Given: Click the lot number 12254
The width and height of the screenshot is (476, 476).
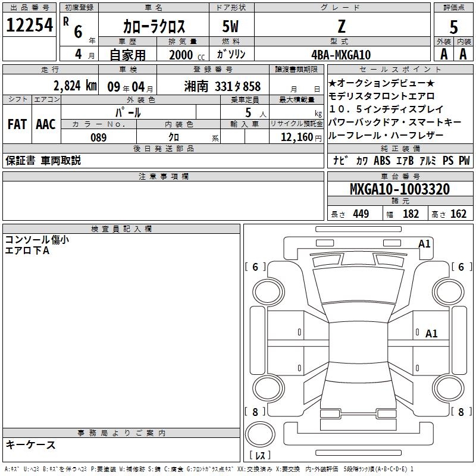Looking at the screenshot, I should [30, 25].
